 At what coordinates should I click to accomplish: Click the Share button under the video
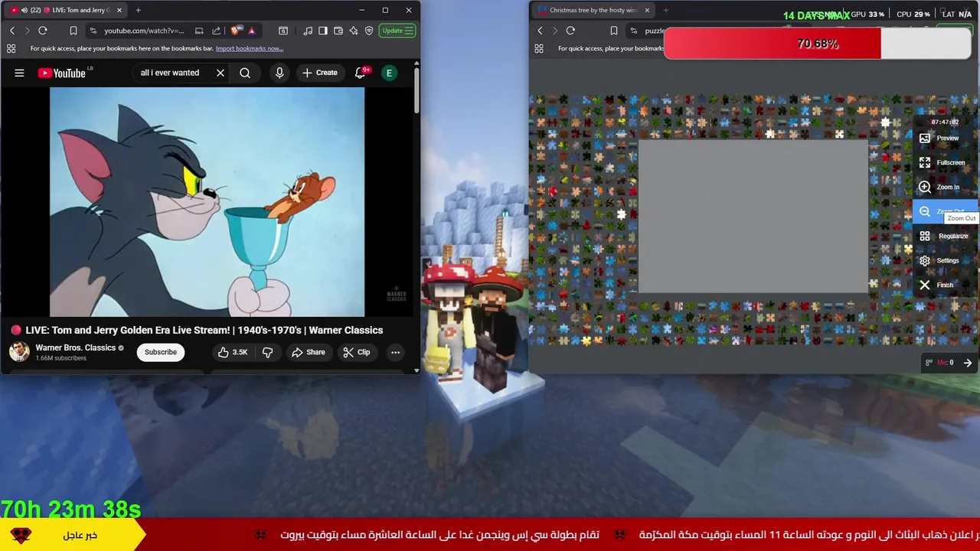(308, 352)
